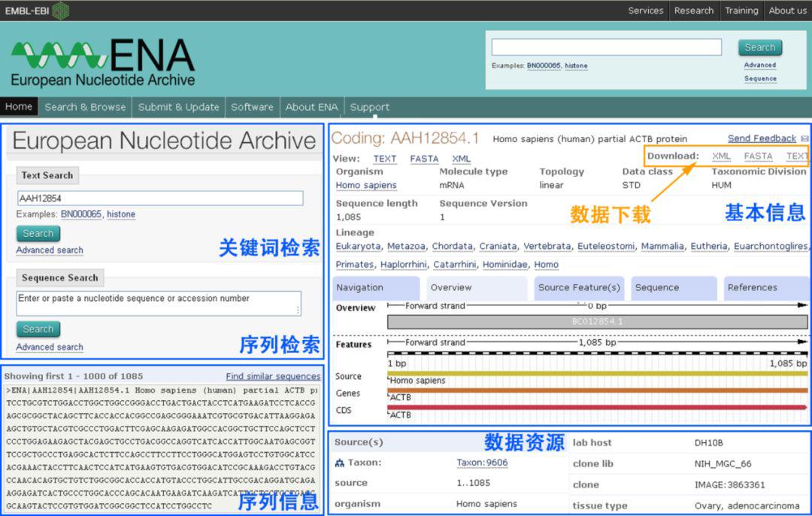Viewport: 812px width, 516px height.
Task: Click the Mammalia lineage link
Action: pyautogui.click(x=662, y=247)
